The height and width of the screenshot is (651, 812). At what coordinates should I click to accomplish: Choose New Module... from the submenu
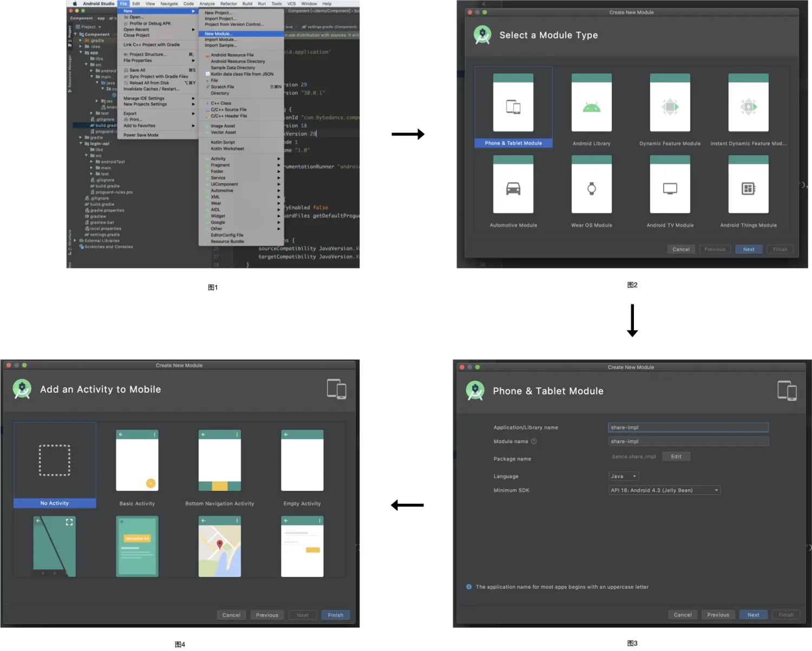241,34
